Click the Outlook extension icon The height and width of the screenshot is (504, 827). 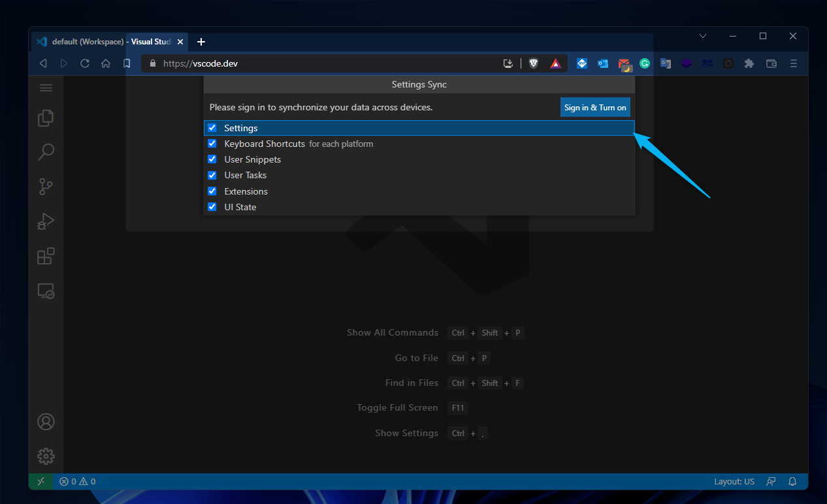(603, 63)
